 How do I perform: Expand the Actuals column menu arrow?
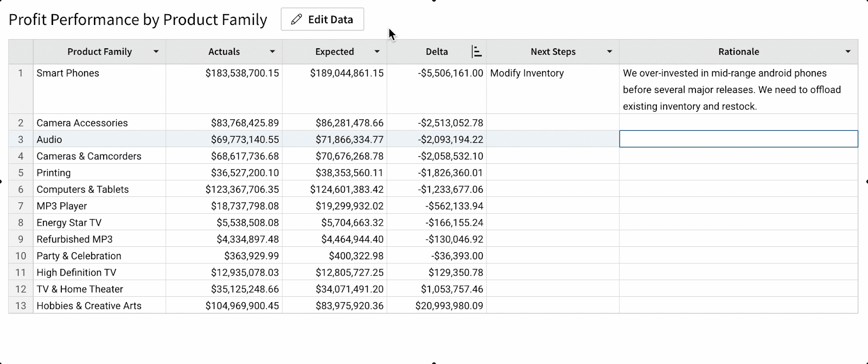coord(272,52)
